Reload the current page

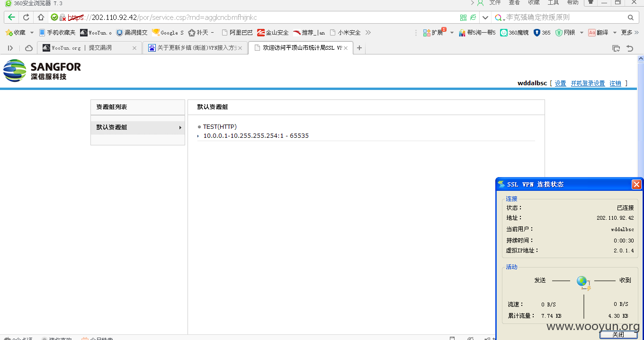(26, 18)
